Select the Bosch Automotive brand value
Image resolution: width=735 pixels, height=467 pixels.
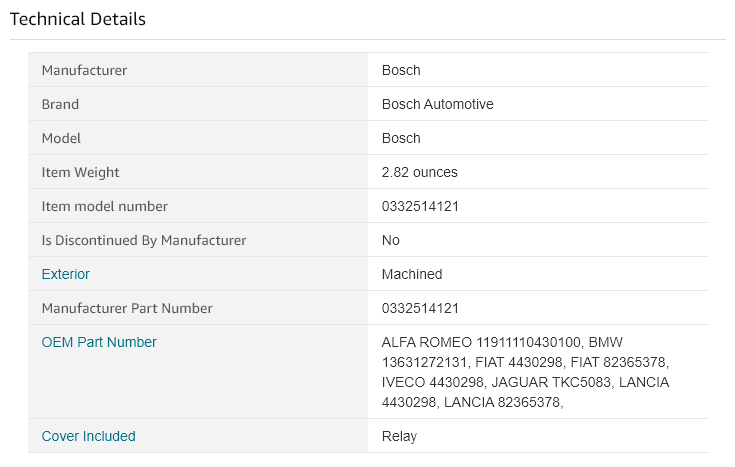pyautogui.click(x=437, y=104)
